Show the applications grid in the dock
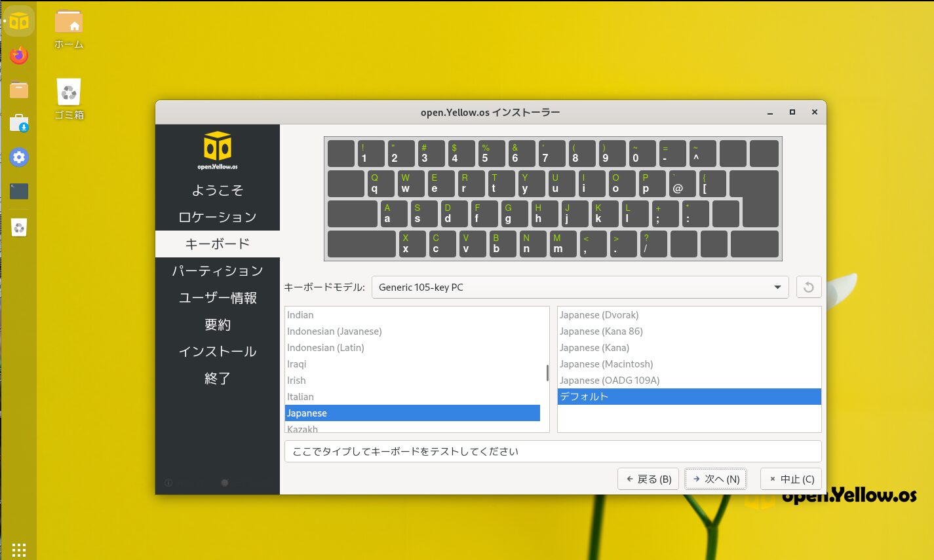Screen dimensions: 934x560 point(19,550)
